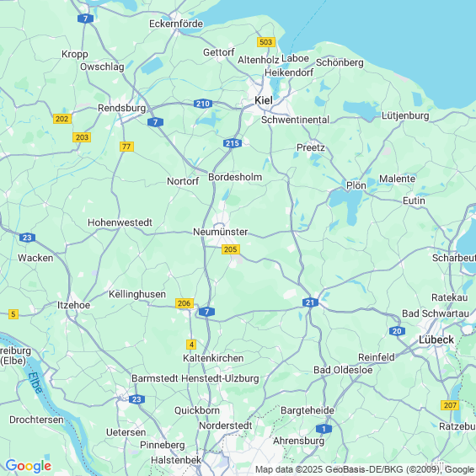Screen dimensions: 476x476
Task: Select the Kiel city label
Action: point(263,100)
